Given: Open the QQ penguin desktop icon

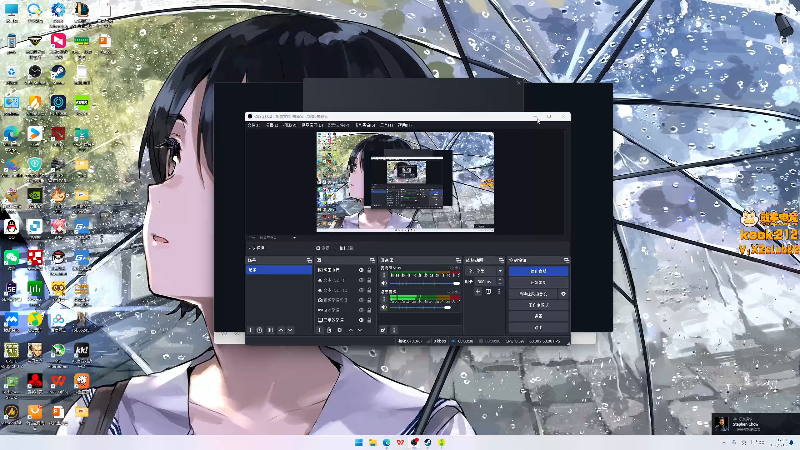Looking at the screenshot, I should 11,226.
